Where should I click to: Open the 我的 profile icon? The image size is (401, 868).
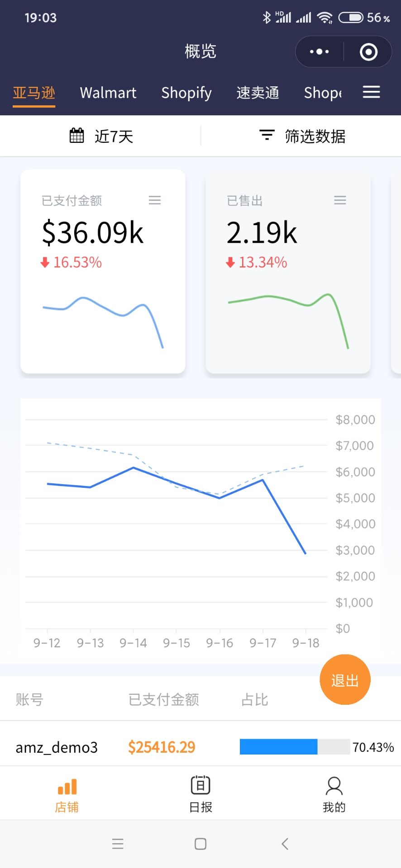pos(334,786)
